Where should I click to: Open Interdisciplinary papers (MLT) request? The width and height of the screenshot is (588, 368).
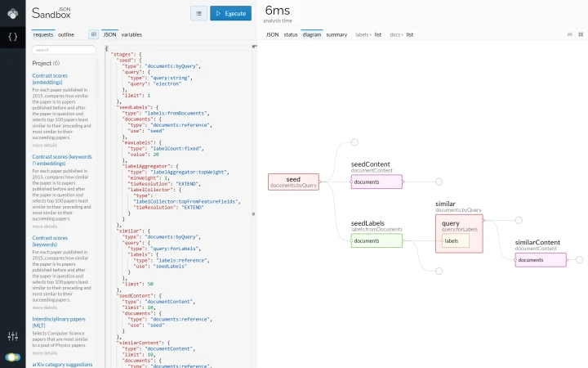59,322
